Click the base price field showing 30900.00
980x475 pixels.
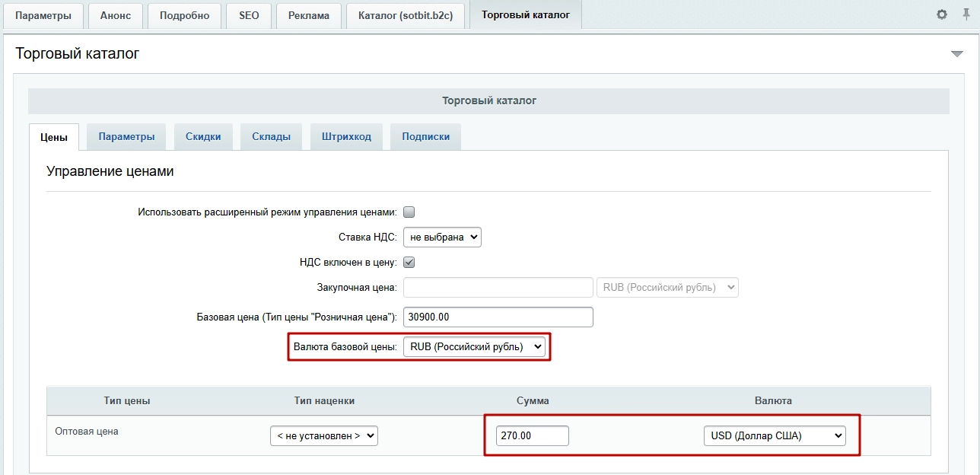pyautogui.click(x=498, y=317)
